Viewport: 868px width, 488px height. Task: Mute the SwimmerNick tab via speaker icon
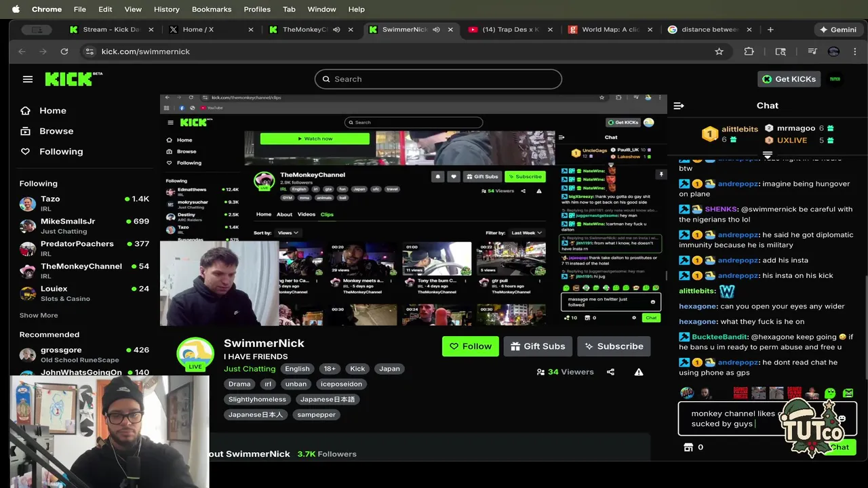(436, 30)
